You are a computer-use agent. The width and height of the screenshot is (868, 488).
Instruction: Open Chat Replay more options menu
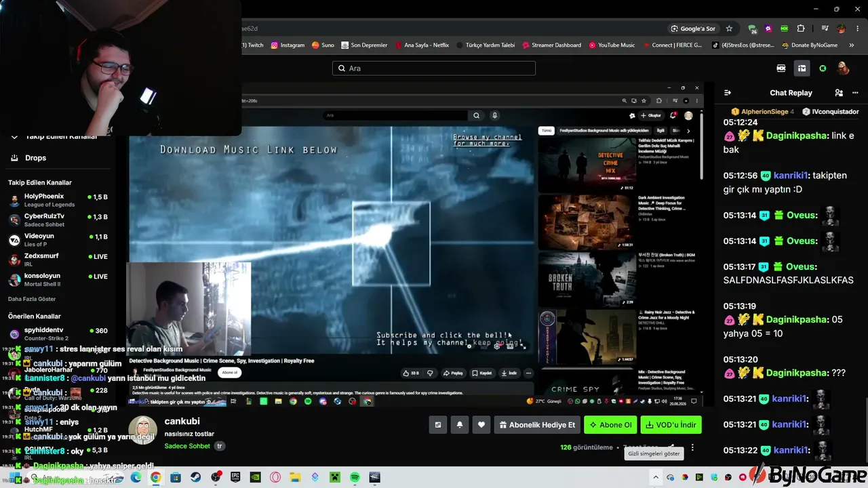(x=854, y=93)
